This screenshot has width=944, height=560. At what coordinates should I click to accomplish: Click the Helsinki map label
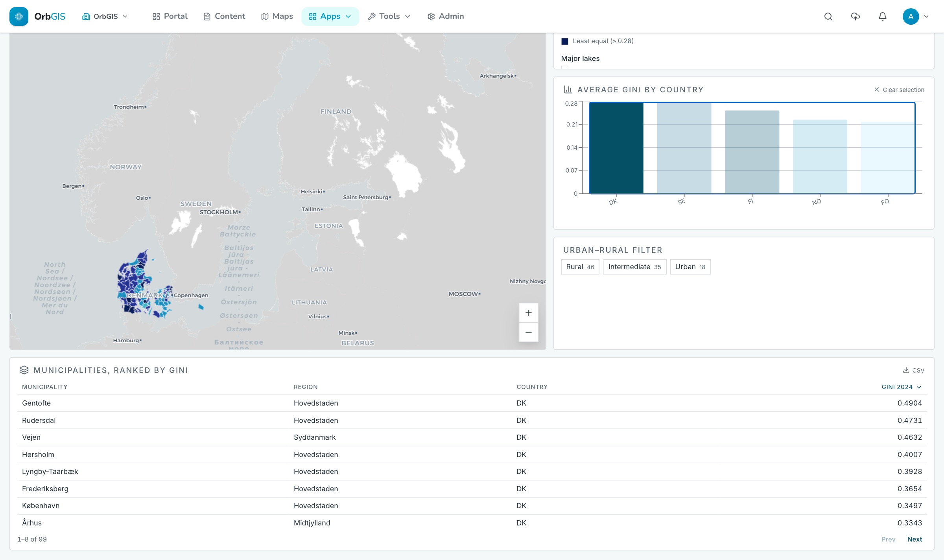(x=312, y=192)
